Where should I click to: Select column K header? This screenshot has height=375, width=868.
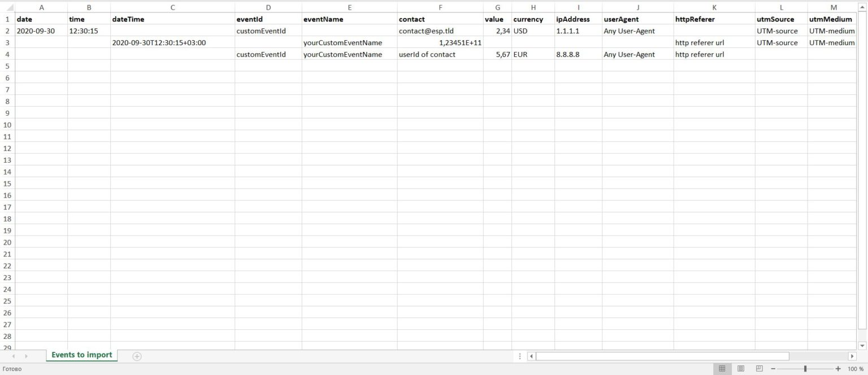coord(714,7)
